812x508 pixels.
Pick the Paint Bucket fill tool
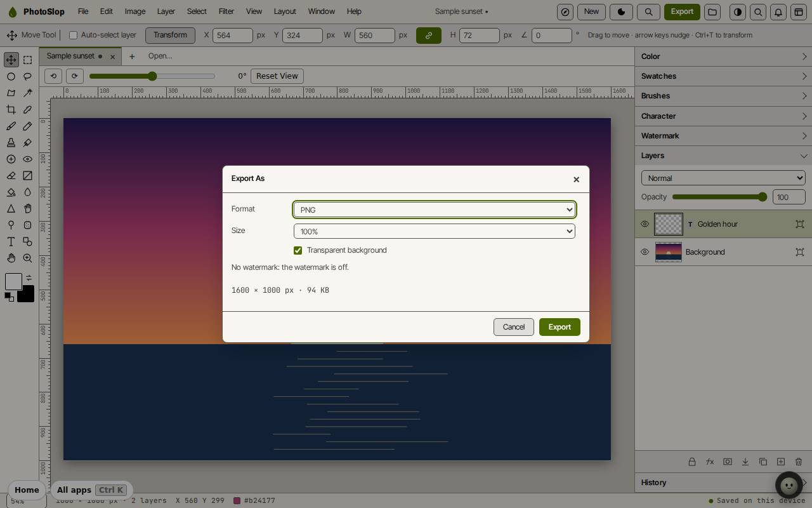coord(11,192)
